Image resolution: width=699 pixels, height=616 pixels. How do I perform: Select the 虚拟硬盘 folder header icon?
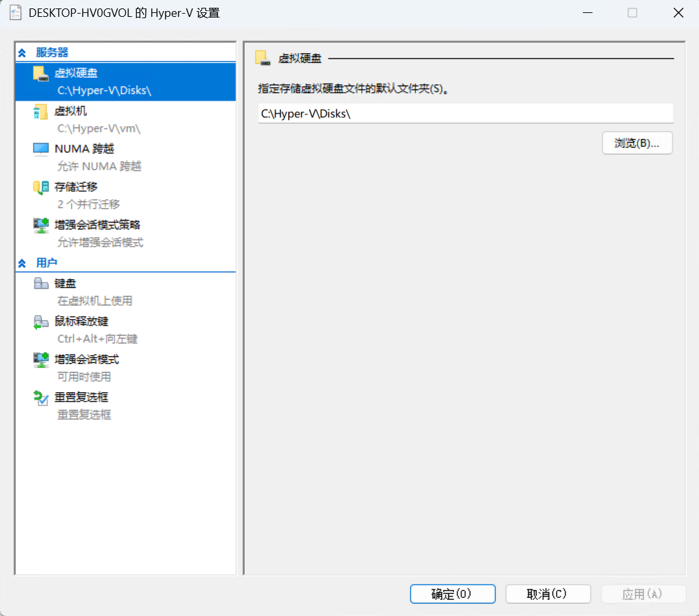262,58
